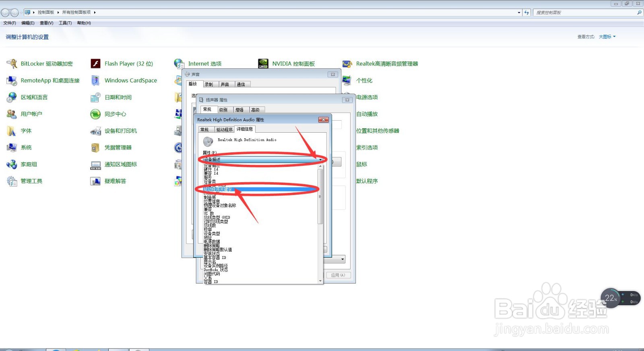Click the address bar refresh icon
Viewport: 644px width, 351px height.
526,12
